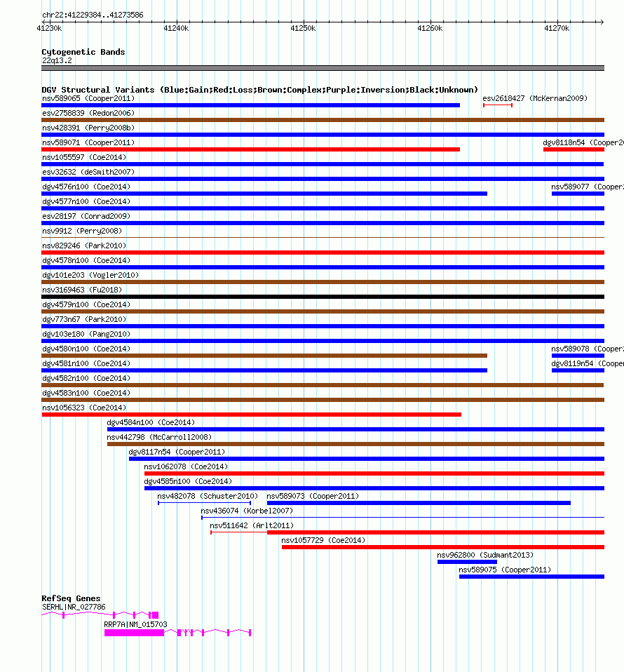Open variant dgv4585n100 (Coe2014) label

coord(188,481)
